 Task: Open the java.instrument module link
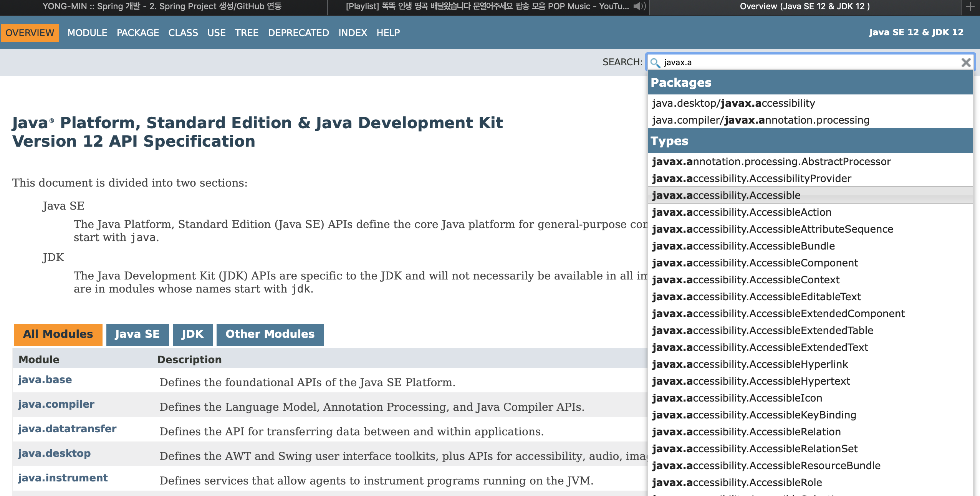pos(63,478)
